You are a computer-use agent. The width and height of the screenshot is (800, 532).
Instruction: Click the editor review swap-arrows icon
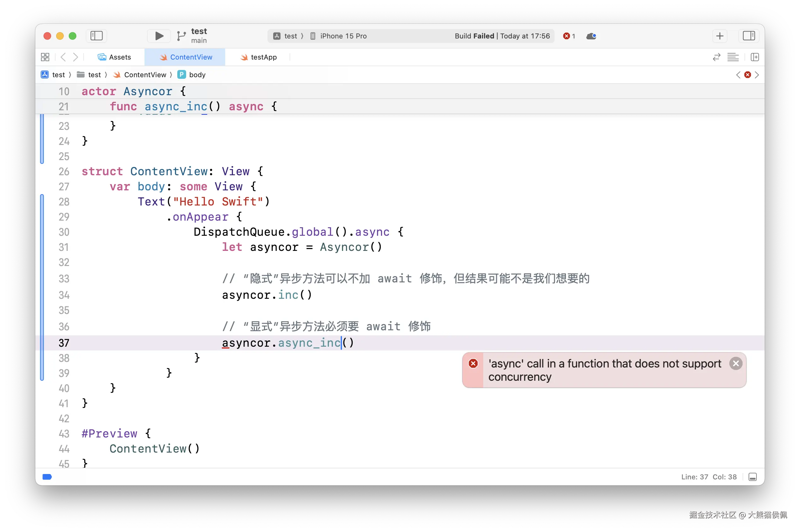tap(716, 57)
